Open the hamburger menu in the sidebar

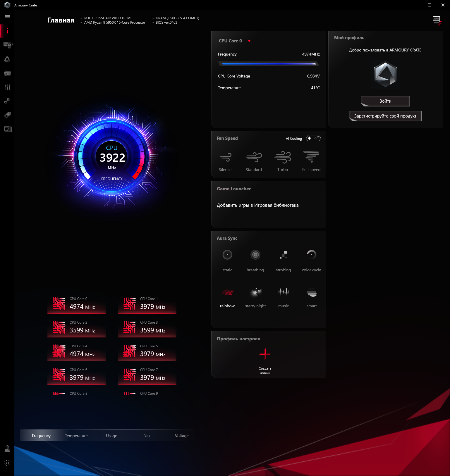[7, 17]
